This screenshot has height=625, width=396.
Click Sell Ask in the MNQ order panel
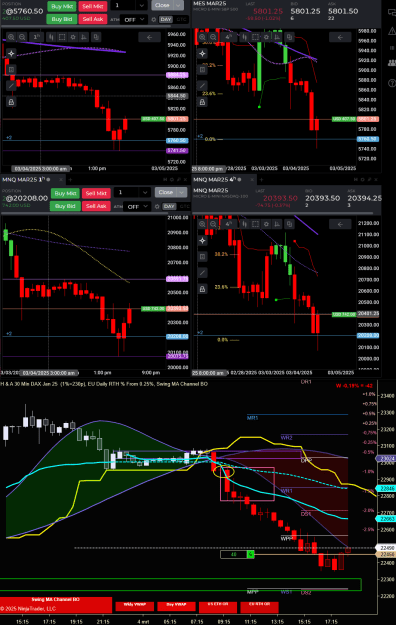(x=96, y=206)
